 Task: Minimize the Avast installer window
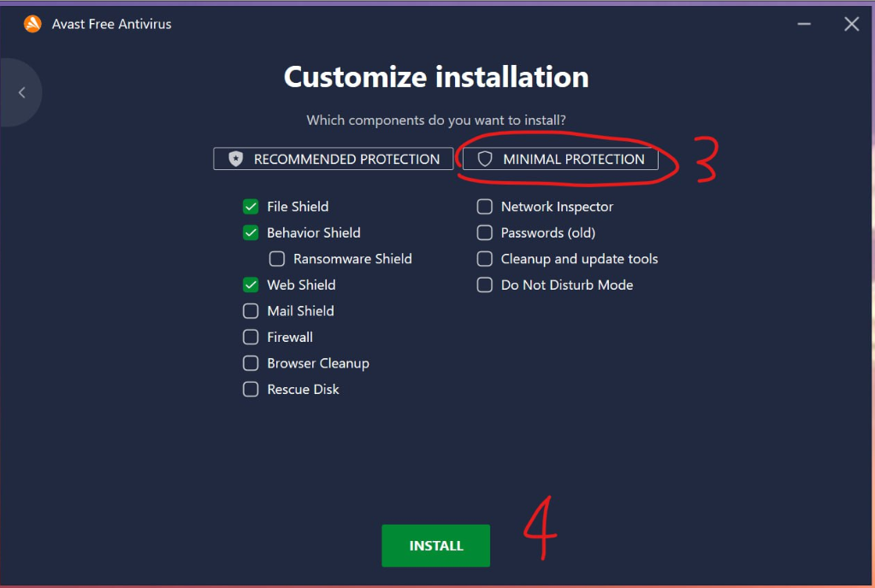(x=803, y=24)
